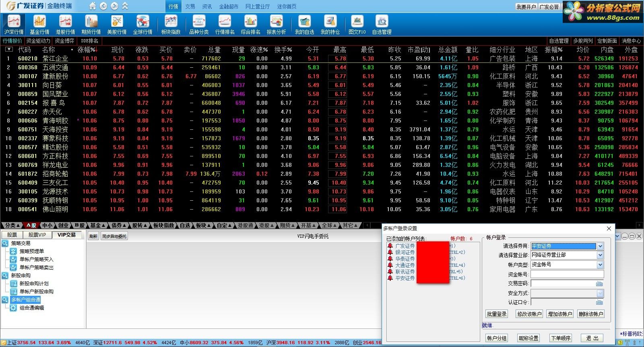This screenshot has height=347, width=644.
Task: Click 帐户分组 button
Action: pos(497,338)
